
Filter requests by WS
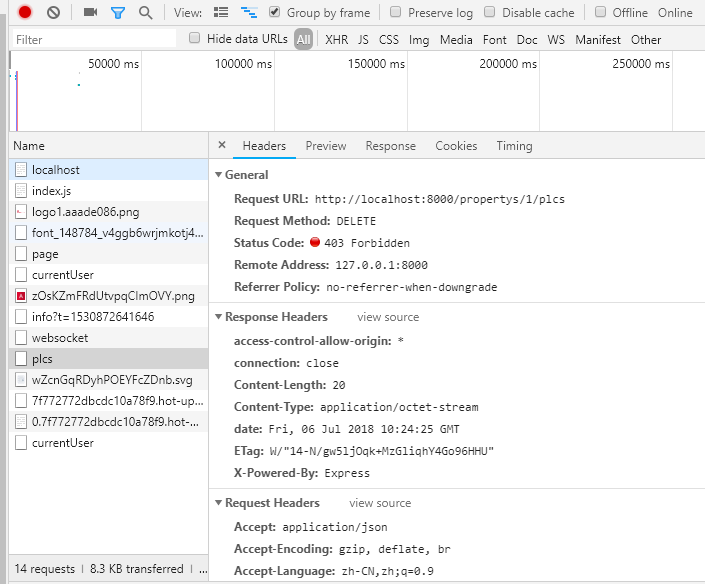556,40
